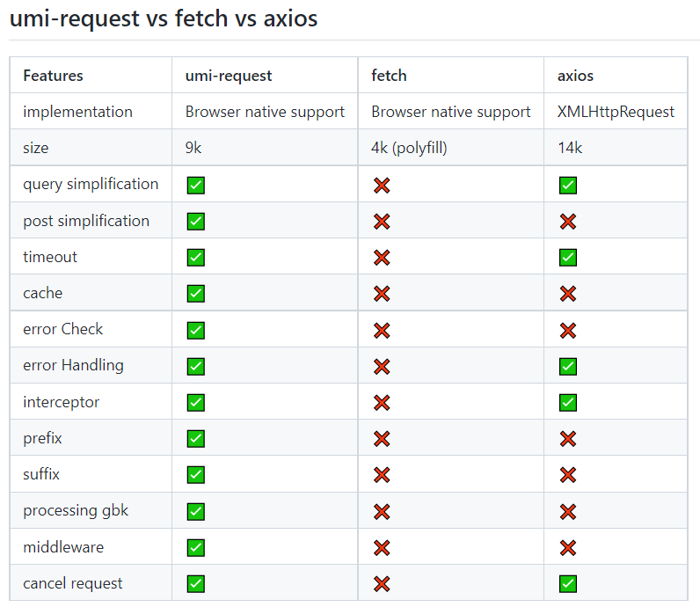This screenshot has width=700, height=607.
Task: Click the green check for umi-request timeout
Action: (195, 257)
